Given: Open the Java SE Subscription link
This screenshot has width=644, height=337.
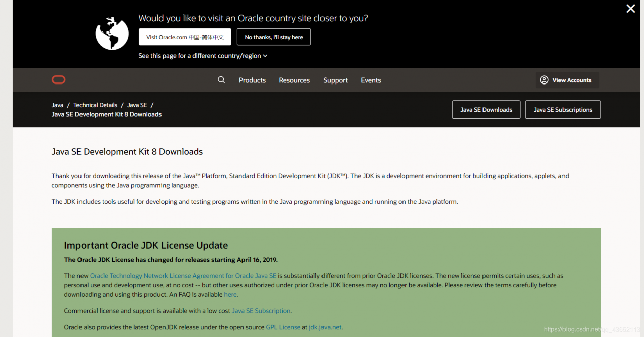Looking at the screenshot, I should click(261, 311).
